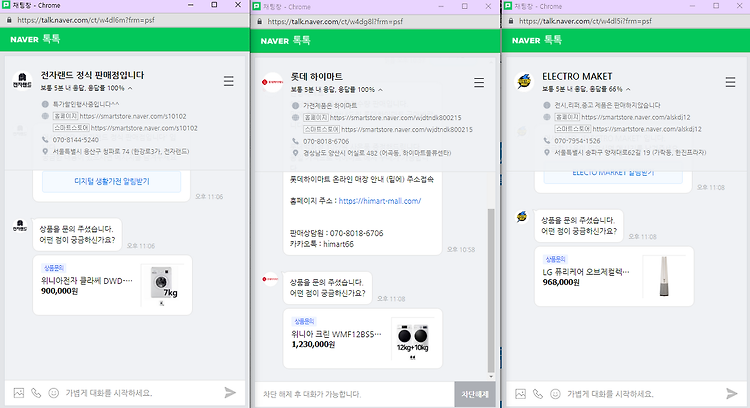This screenshot has height=408, width=750.
Task: Click phone call icon in 전자랜드 chat input bar
Action: coord(36,393)
